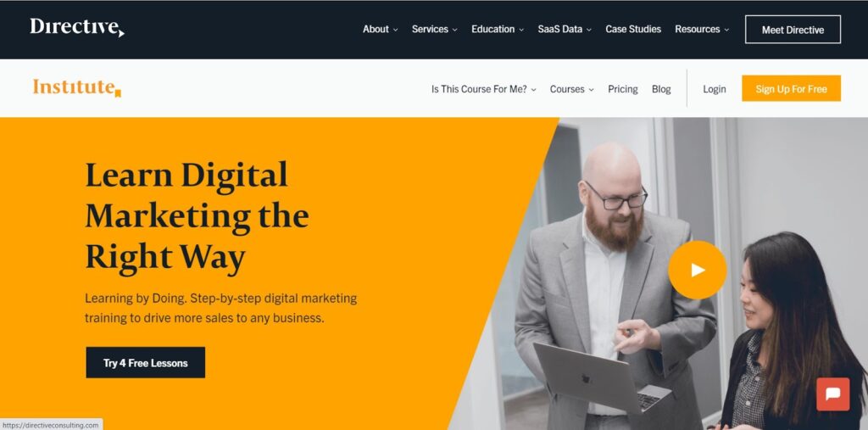Viewport: 868px width, 430px height.
Task: Open the Education dropdown menu
Action: pos(498,30)
